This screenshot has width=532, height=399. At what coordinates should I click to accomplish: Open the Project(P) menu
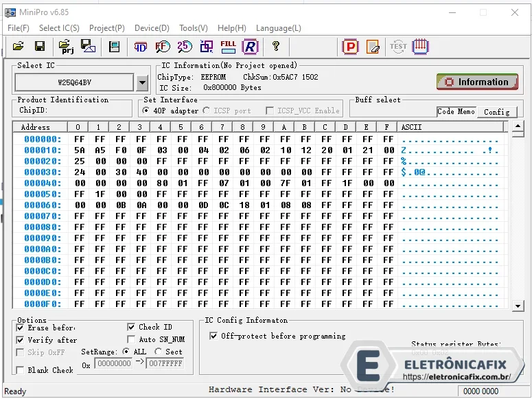tap(107, 28)
